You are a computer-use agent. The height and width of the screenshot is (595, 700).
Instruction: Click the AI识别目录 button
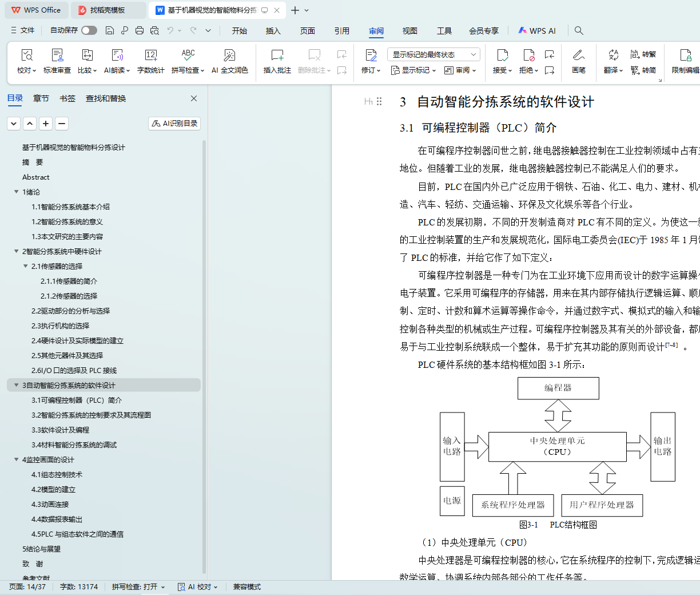(174, 123)
